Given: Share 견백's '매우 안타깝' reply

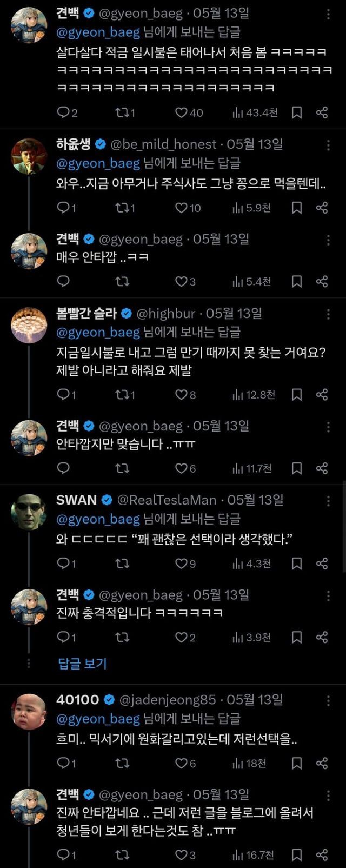Looking at the screenshot, I should (x=322, y=281).
